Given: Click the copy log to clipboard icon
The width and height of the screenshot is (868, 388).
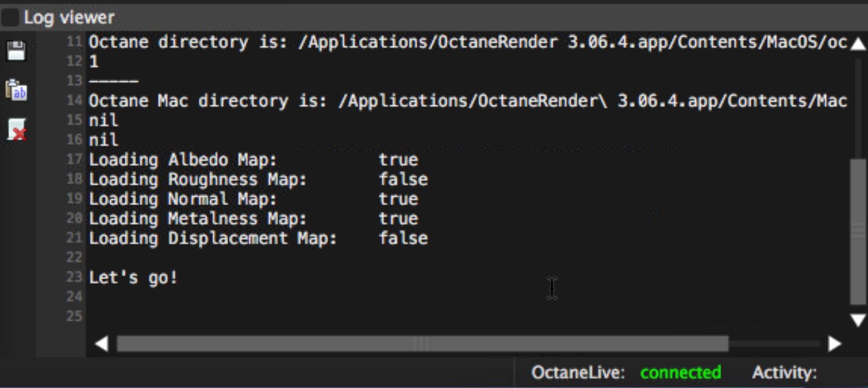Looking at the screenshot, I should click(16, 90).
